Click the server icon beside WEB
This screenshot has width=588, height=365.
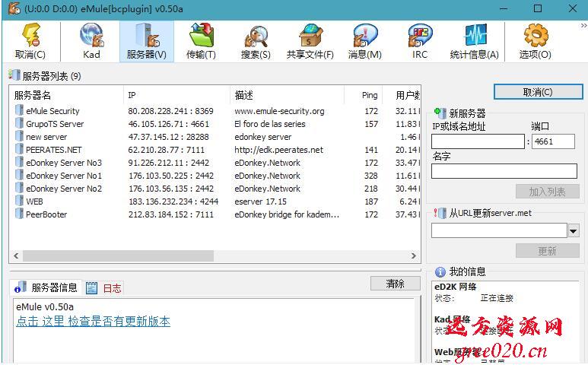(x=19, y=201)
